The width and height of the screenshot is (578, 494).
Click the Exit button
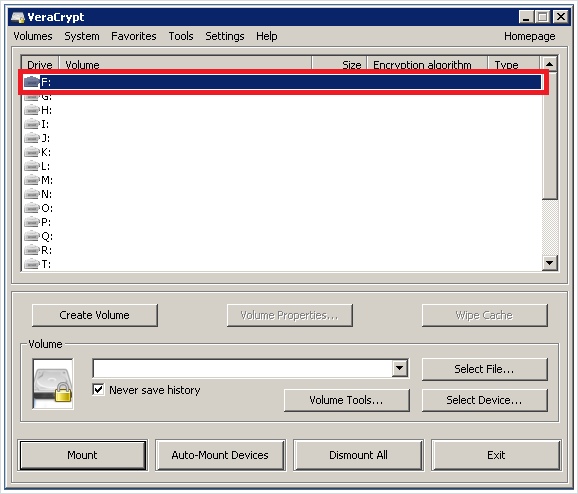(x=496, y=455)
